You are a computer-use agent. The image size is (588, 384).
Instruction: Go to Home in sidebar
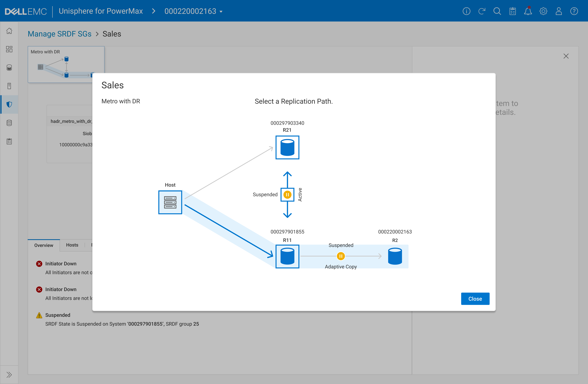9,31
